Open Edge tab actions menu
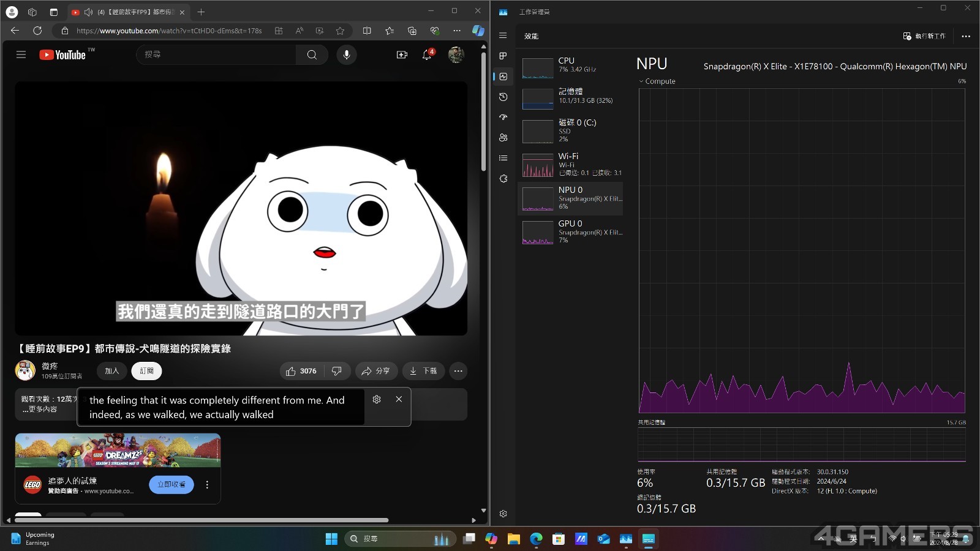Image resolution: width=980 pixels, height=551 pixels. pos(53,12)
